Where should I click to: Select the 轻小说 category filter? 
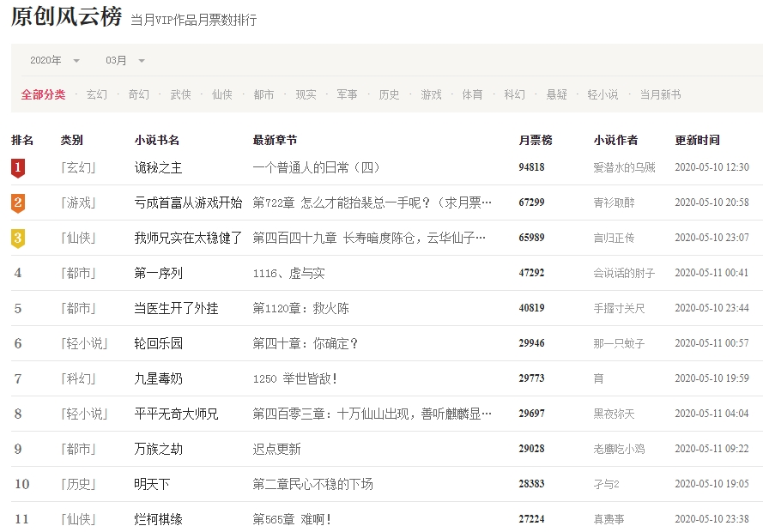[603, 95]
